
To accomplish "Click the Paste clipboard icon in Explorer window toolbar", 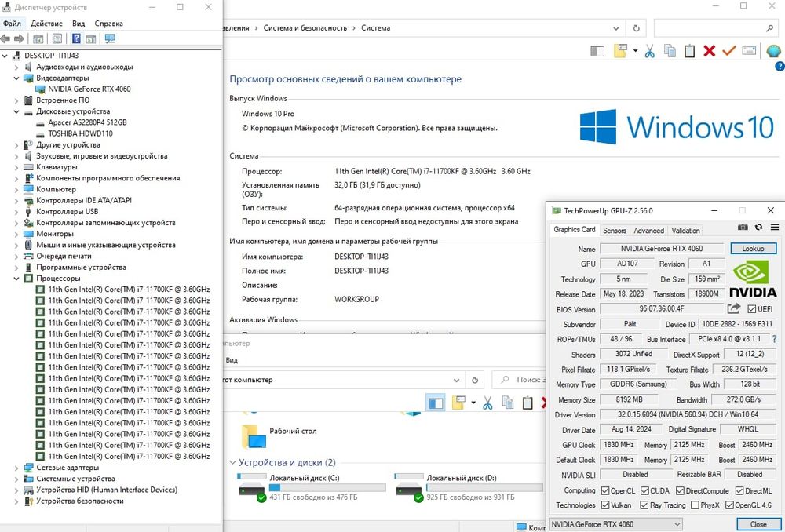I will [x=528, y=403].
